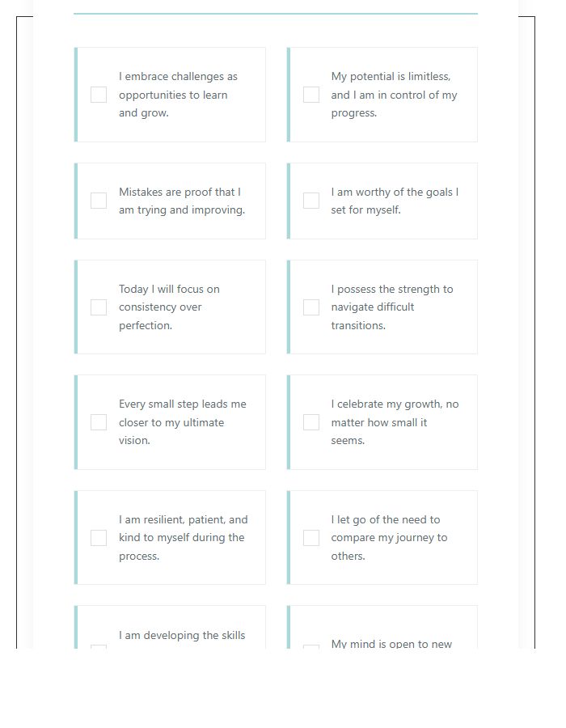
Task: Mark the resilient, patient, and kind affirmation
Action: pos(99,537)
